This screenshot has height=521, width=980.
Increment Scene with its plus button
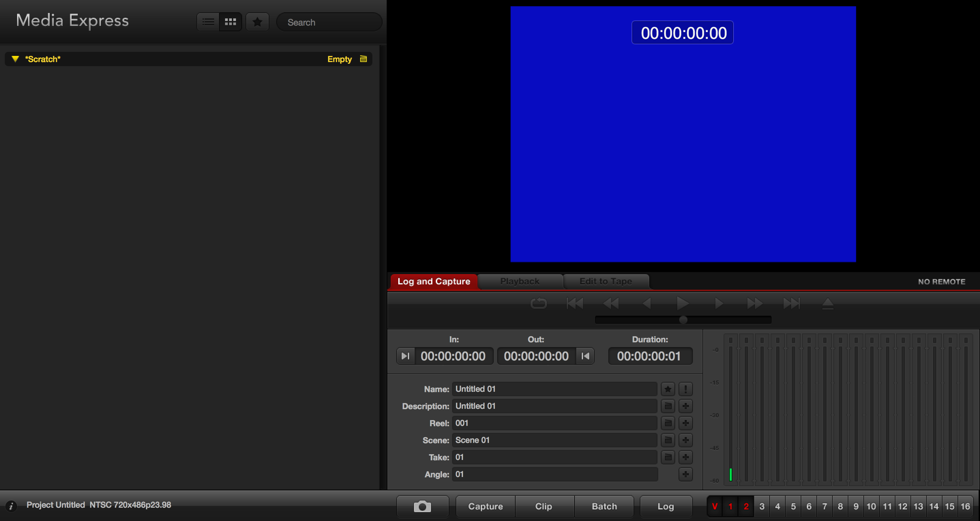[x=685, y=441]
